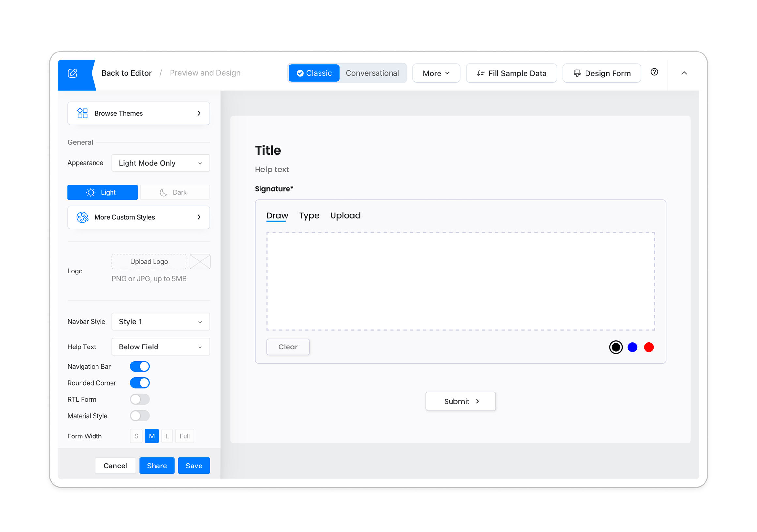This screenshot has width=757, height=532.
Task: Enable RTL Form toggle
Action: point(140,399)
